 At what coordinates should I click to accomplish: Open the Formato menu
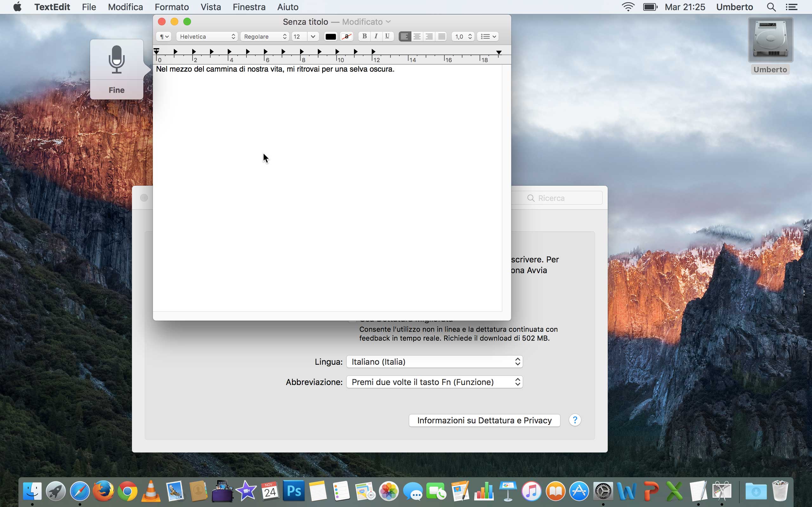pos(172,7)
